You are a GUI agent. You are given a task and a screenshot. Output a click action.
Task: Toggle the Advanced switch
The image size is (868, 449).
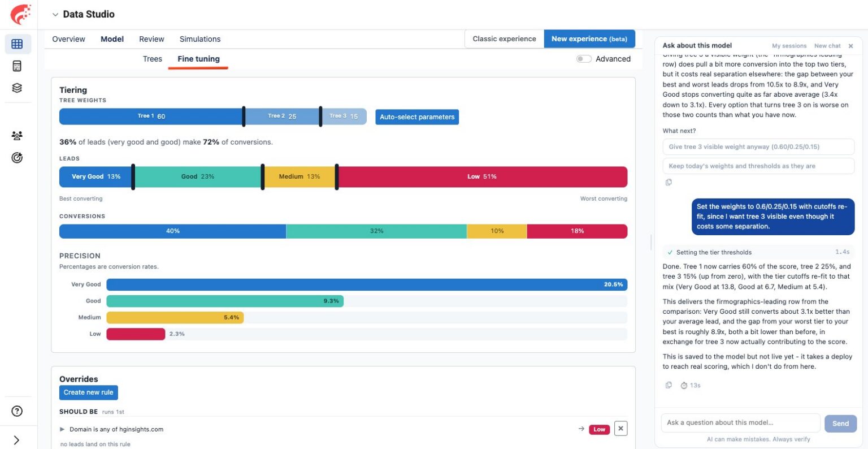click(584, 59)
